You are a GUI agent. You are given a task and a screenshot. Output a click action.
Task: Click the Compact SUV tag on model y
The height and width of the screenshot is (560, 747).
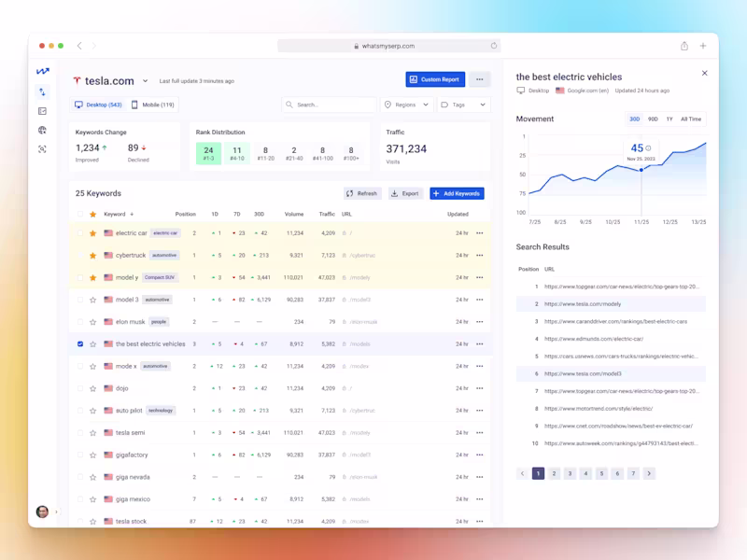click(x=160, y=277)
